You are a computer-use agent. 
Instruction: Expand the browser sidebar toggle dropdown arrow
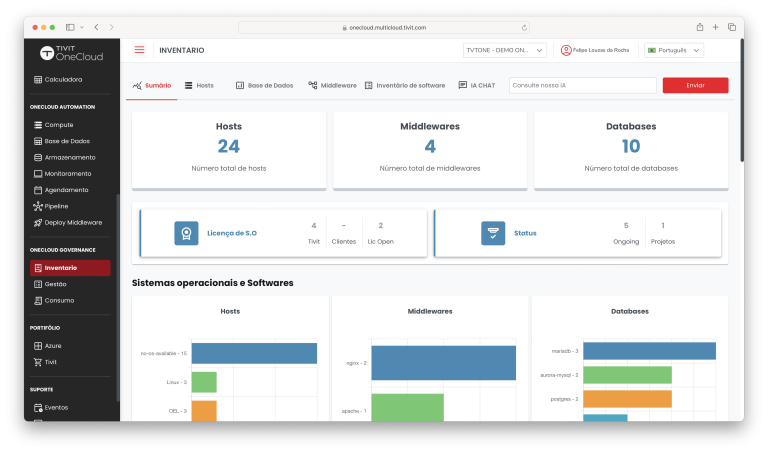click(82, 27)
